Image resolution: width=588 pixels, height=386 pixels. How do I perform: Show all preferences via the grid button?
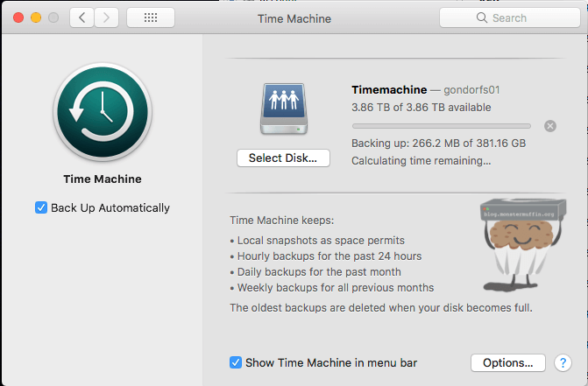coord(150,18)
